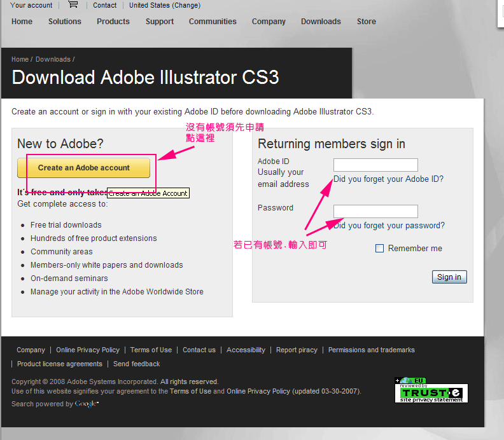Viewport: 504px width, 440px height.
Task: Click 'Community areas' list item
Action: [62, 252]
